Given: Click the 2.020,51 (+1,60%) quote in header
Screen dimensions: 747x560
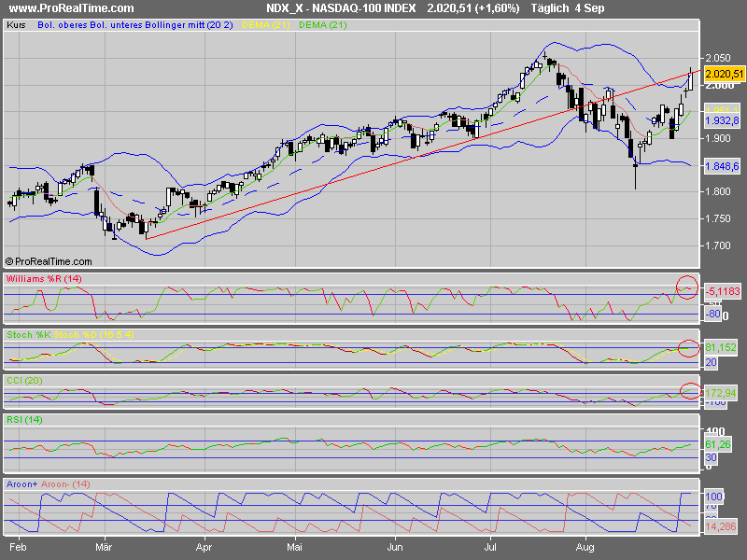Looking at the screenshot, I should [x=473, y=8].
